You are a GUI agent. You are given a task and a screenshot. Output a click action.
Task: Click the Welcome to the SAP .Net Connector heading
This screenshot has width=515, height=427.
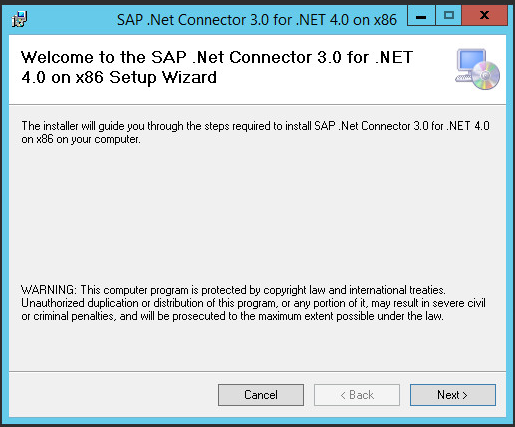pyautogui.click(x=217, y=67)
